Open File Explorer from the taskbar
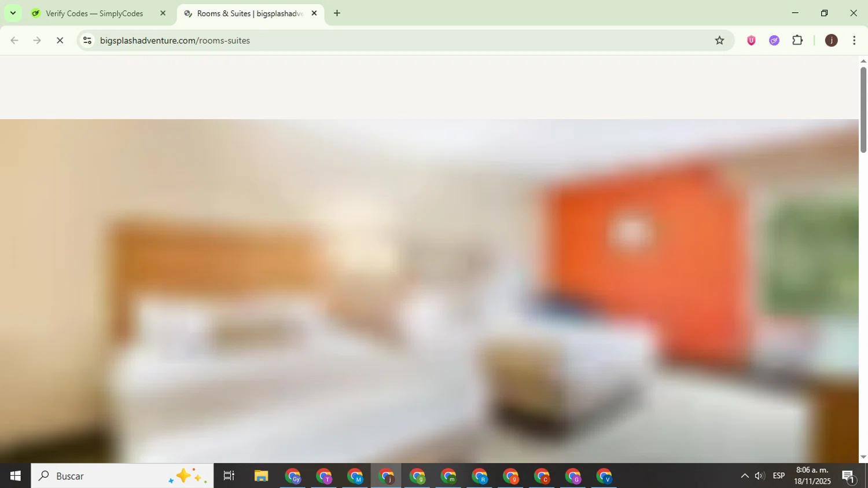The width and height of the screenshot is (868, 488). [x=261, y=476]
